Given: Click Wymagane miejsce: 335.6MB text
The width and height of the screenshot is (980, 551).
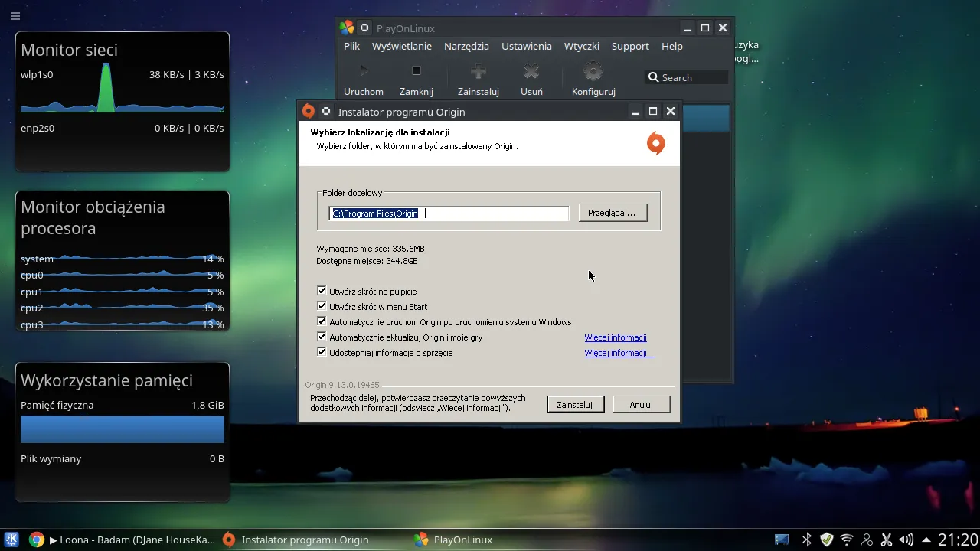Looking at the screenshot, I should (x=371, y=249).
